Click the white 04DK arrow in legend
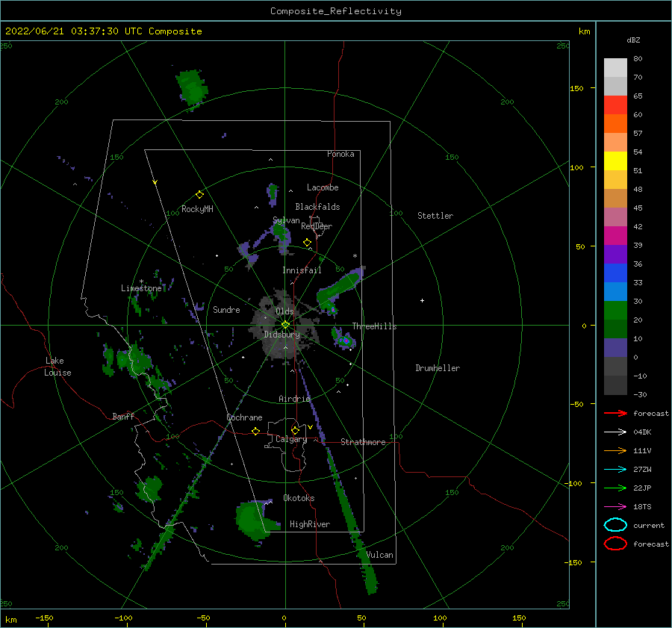 (x=615, y=432)
